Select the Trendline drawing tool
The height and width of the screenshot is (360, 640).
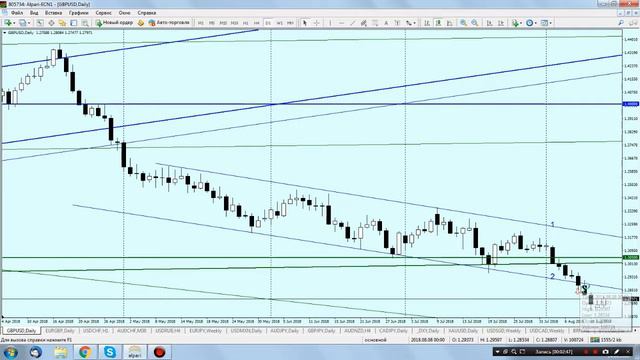[x=353, y=23]
